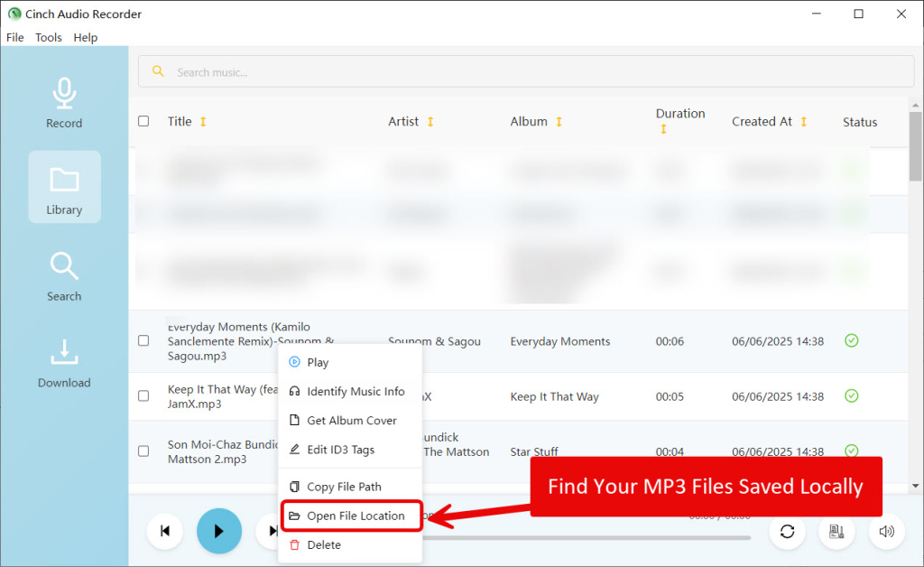Switch to the Library sidebar section
The width and height of the screenshot is (924, 567).
64,188
